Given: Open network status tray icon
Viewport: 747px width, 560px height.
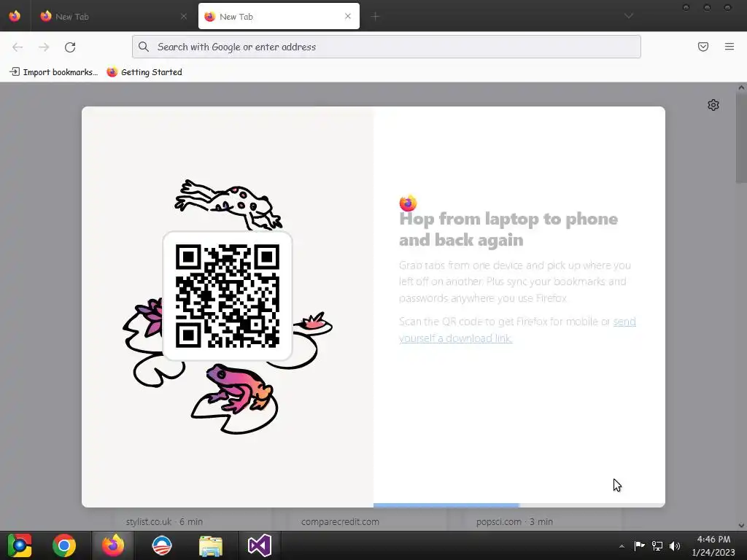Looking at the screenshot, I should point(657,545).
